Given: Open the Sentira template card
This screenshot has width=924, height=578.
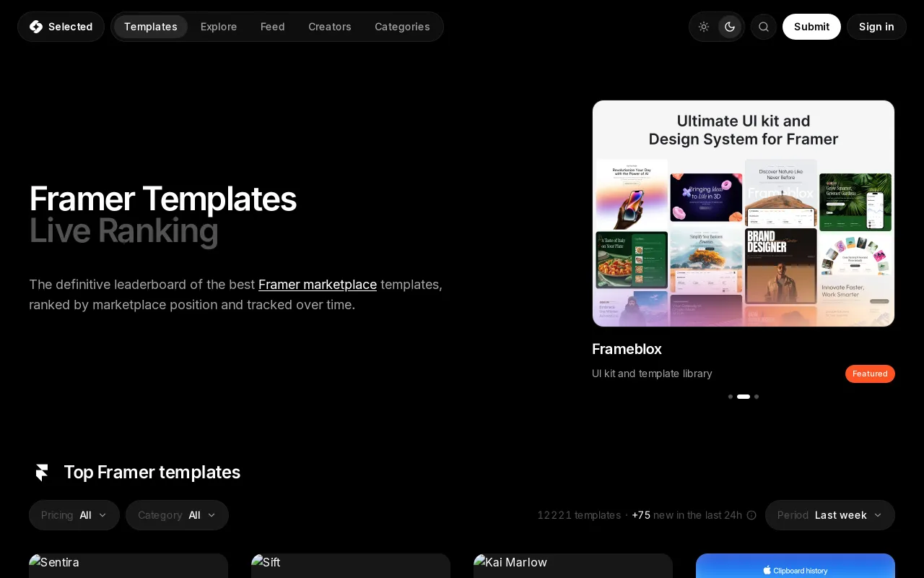Looking at the screenshot, I should tap(128, 566).
